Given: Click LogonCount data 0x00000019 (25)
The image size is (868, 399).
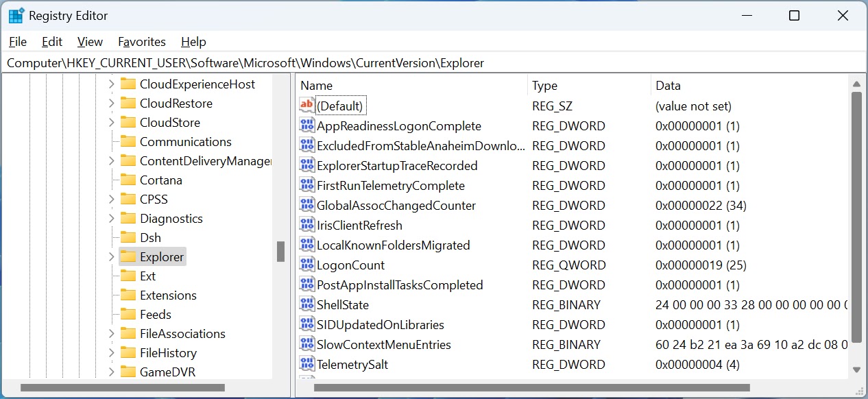Looking at the screenshot, I should [701, 265].
